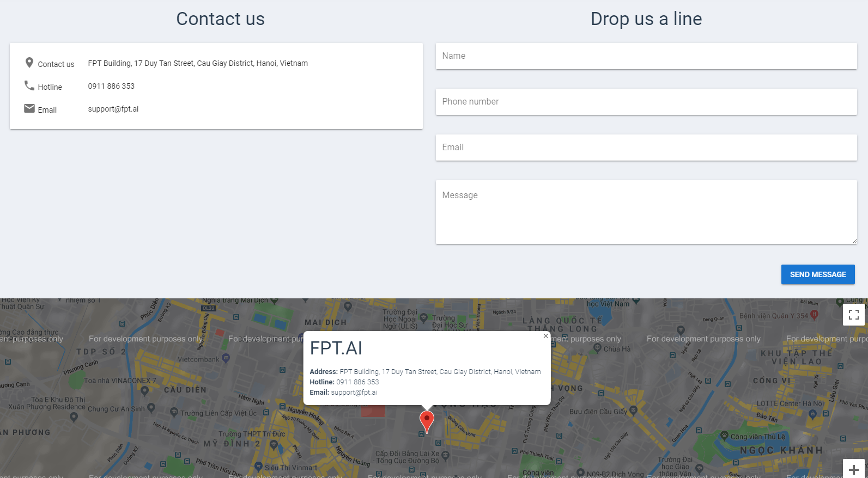Click the Bưu điện Cầu Giấy map marker
Viewport: 868px width, 478px height.
click(x=633, y=410)
